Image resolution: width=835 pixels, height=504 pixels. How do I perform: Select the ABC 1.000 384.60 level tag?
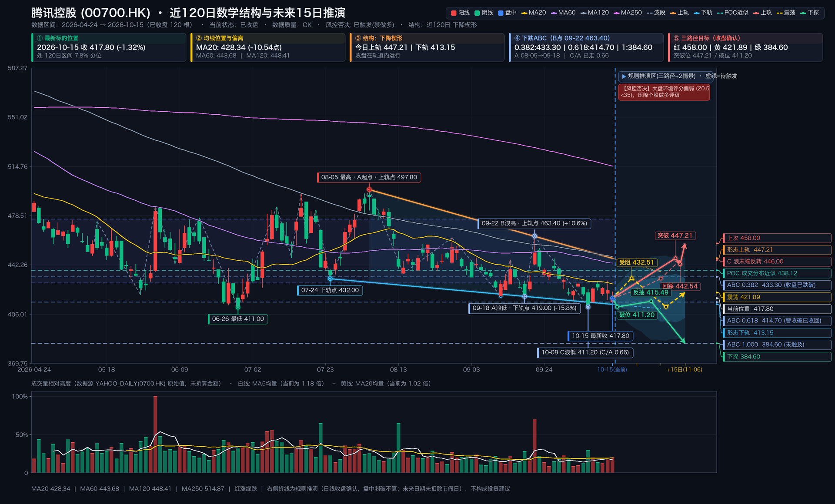(x=777, y=345)
